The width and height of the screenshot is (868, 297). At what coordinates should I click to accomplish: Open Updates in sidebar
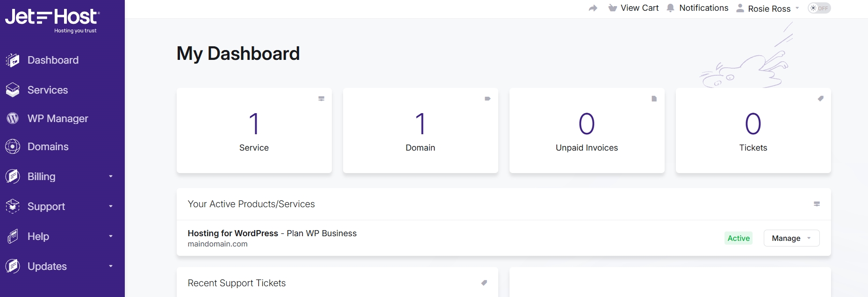47,266
